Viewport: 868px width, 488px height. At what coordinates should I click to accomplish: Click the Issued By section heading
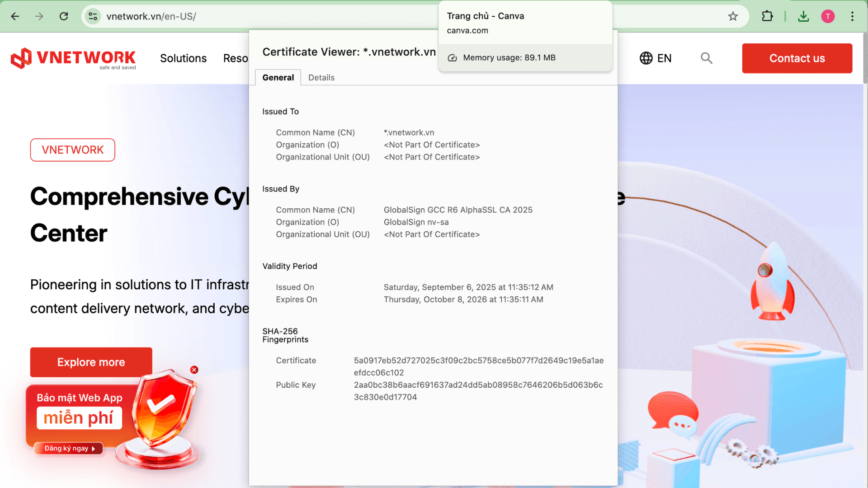281,188
